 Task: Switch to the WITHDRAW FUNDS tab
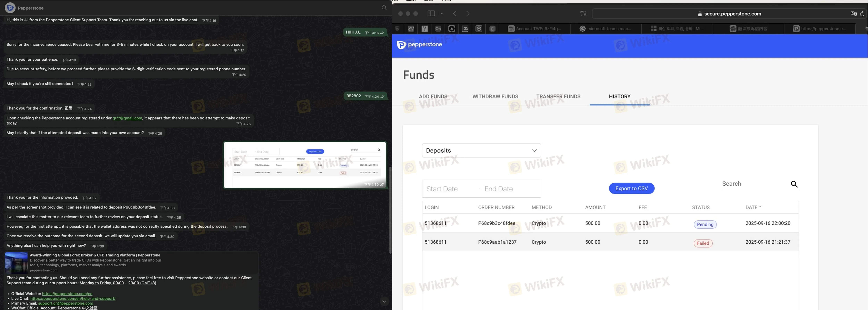point(495,97)
